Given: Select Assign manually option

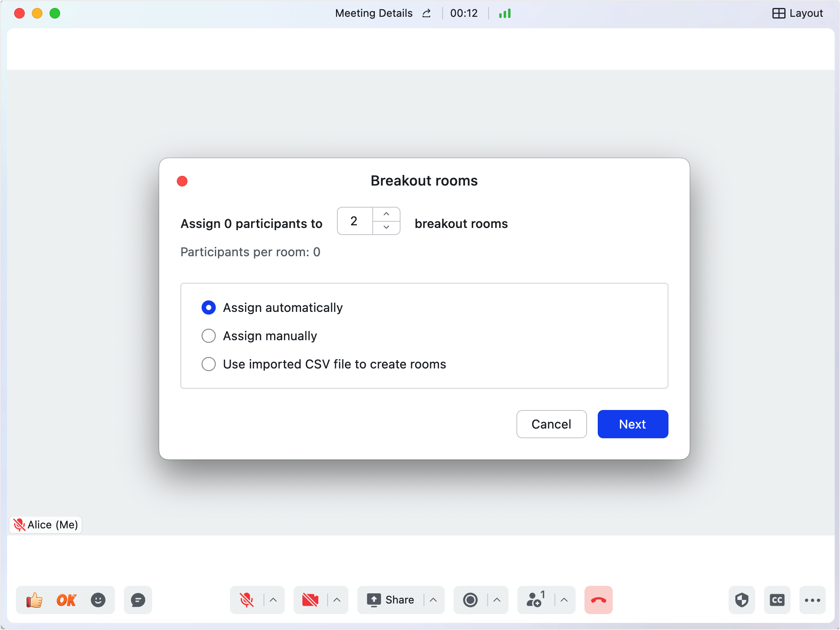Looking at the screenshot, I should click(x=209, y=336).
